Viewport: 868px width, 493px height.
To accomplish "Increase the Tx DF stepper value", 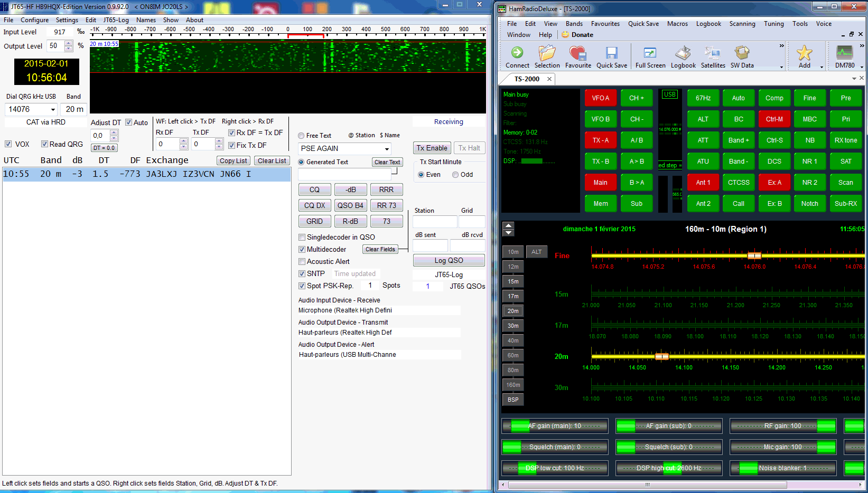I will coord(219,141).
